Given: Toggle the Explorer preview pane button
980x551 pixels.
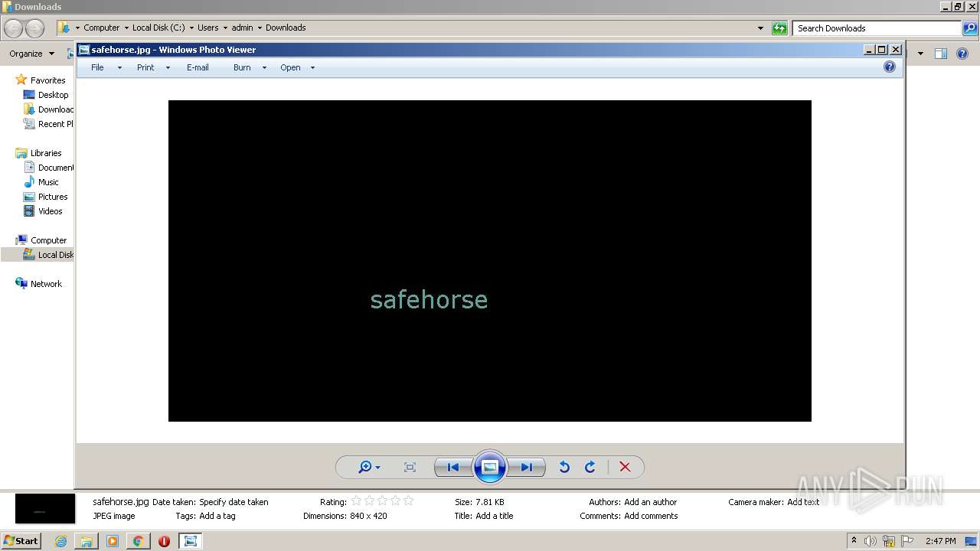Looking at the screenshot, I should pos(941,54).
